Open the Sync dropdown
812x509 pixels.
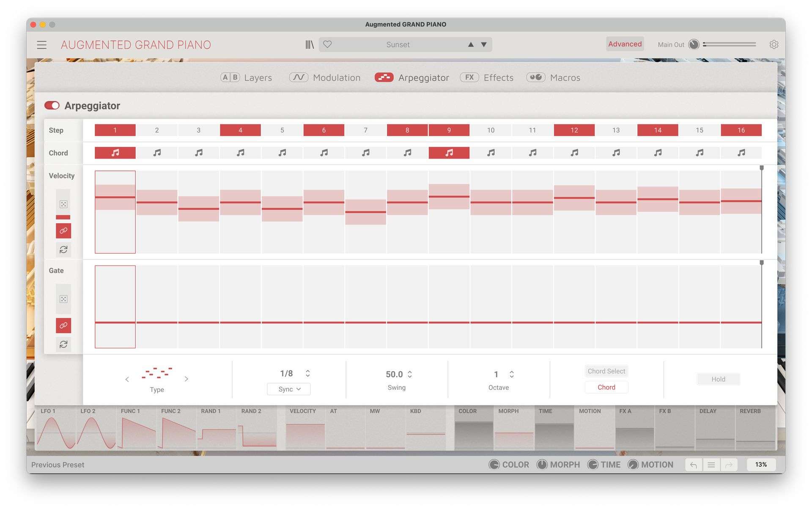289,389
